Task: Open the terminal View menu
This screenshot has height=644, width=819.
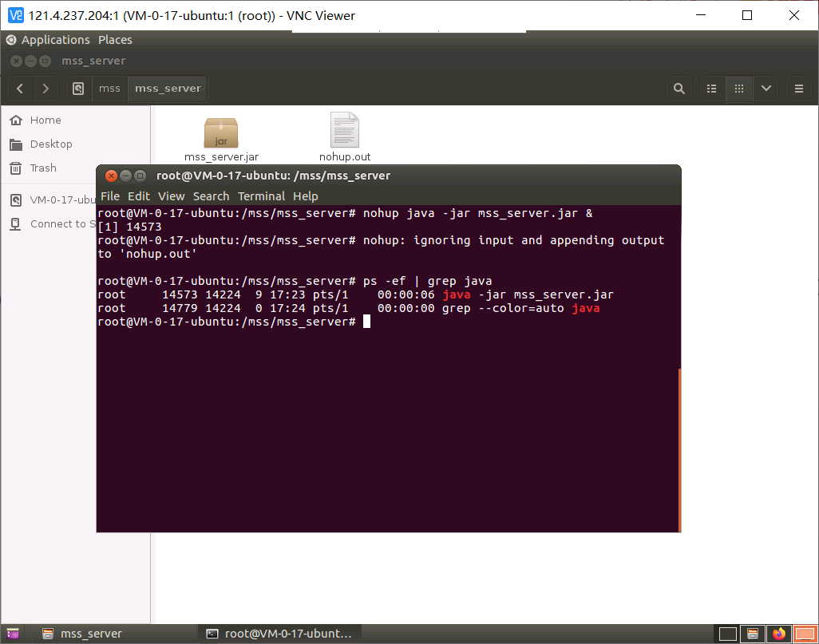Action: point(172,196)
